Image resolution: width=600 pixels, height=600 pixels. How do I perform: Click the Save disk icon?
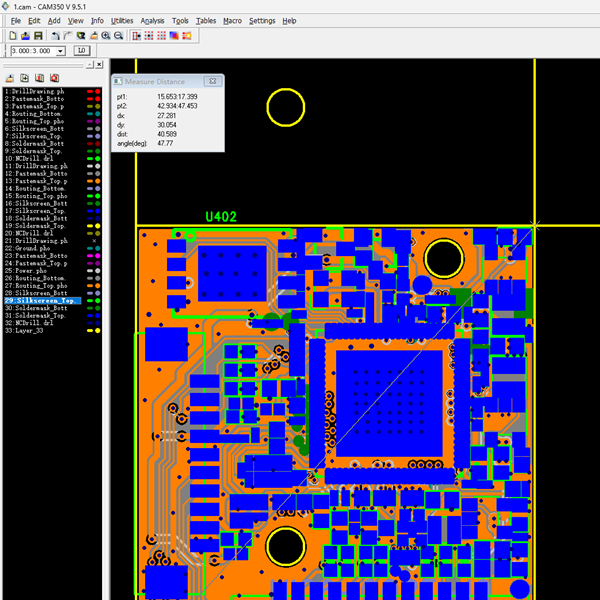[x=36, y=35]
